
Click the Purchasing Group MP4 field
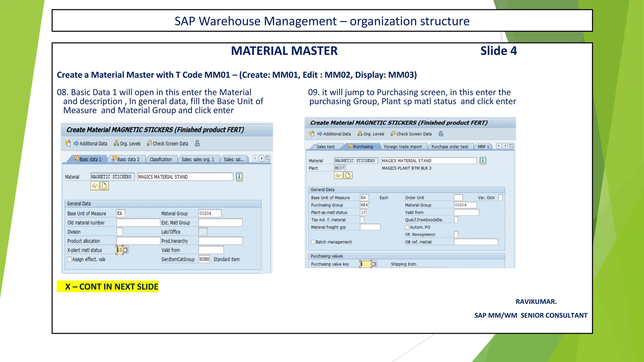coord(364,205)
